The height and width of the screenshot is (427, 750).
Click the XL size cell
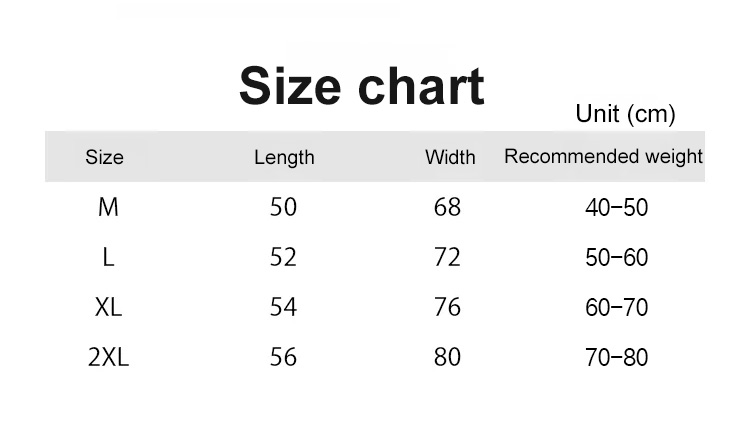[x=108, y=307]
